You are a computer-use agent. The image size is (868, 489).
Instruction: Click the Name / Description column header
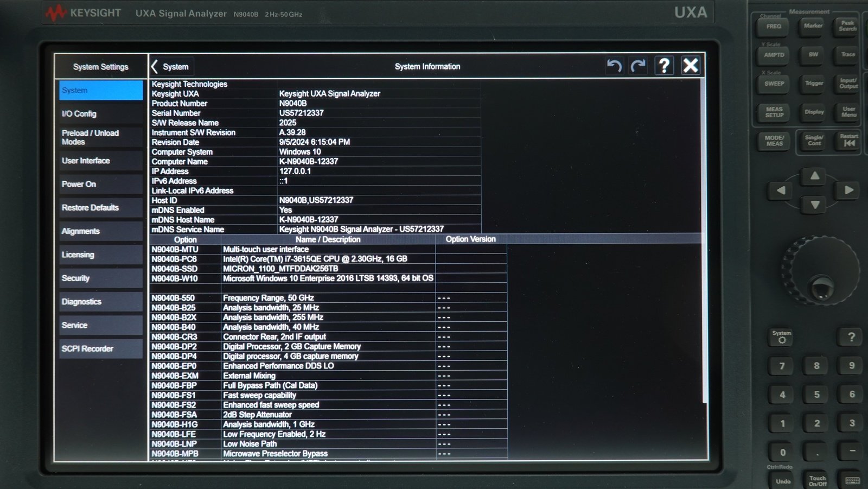point(328,239)
